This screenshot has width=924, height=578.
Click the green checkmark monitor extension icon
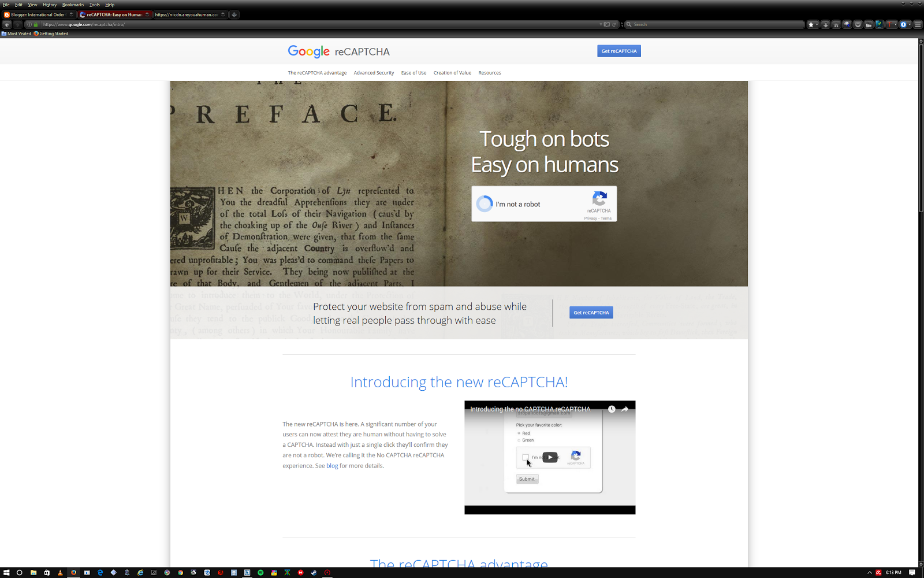point(880,24)
